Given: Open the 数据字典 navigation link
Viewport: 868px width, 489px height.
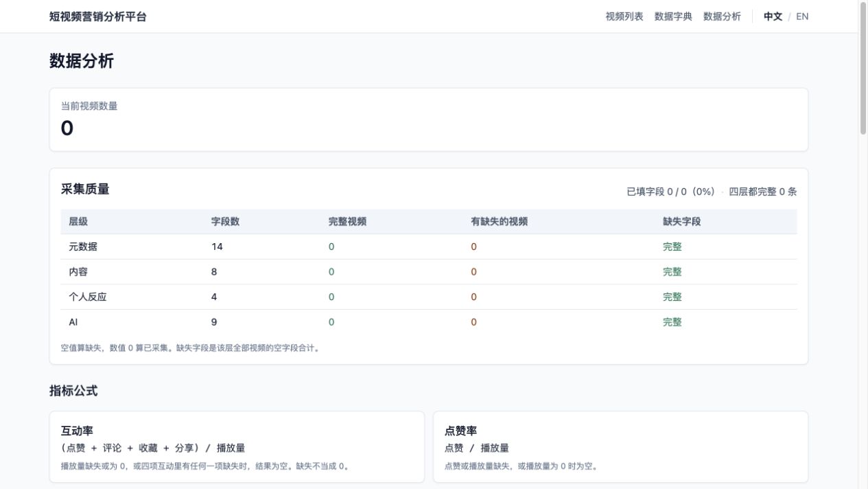Looking at the screenshot, I should (x=673, y=16).
